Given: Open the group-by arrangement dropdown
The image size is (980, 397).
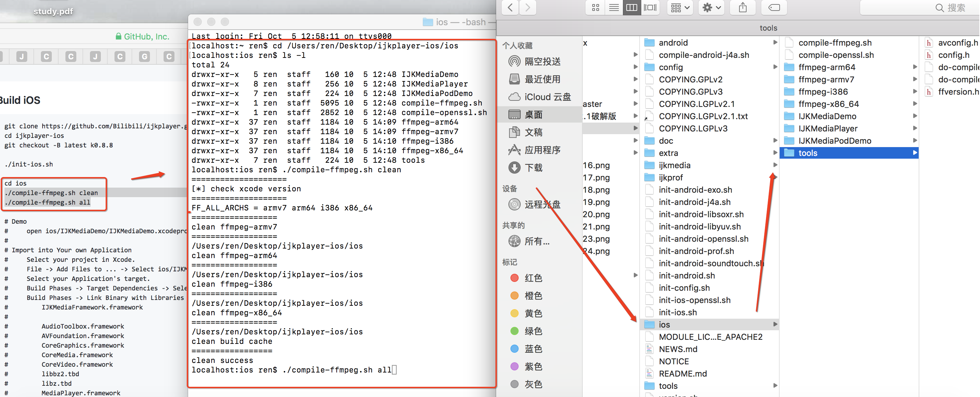Looking at the screenshot, I should click(680, 7).
